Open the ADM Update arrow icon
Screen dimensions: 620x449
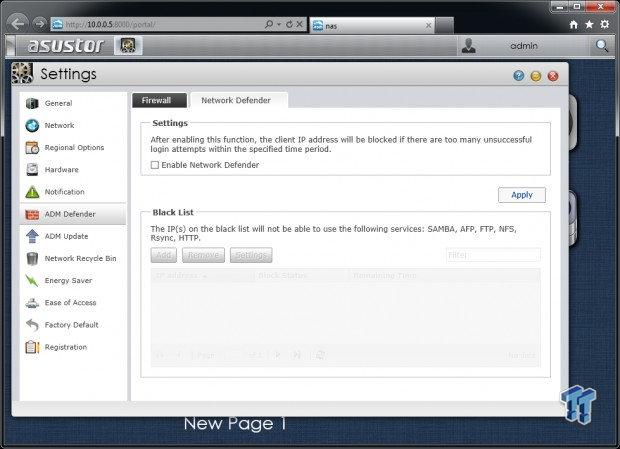32,236
